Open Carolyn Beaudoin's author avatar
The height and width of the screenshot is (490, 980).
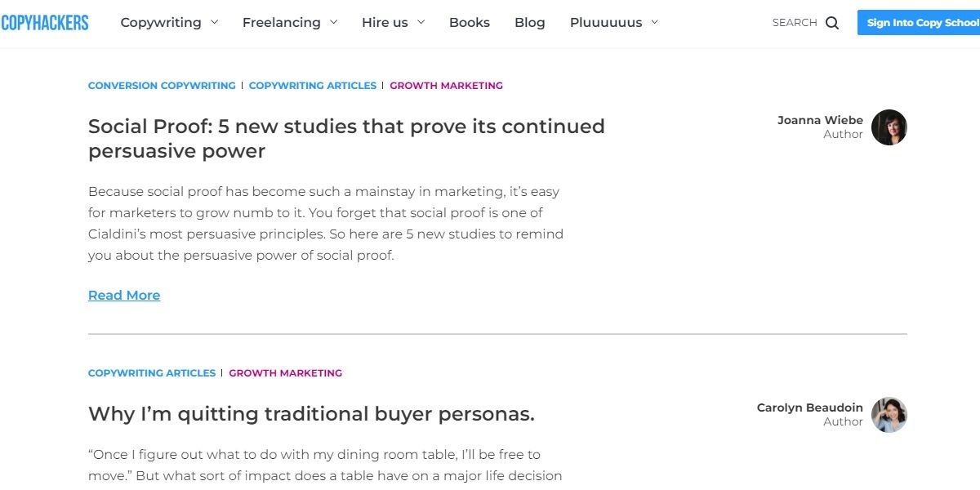(889, 415)
